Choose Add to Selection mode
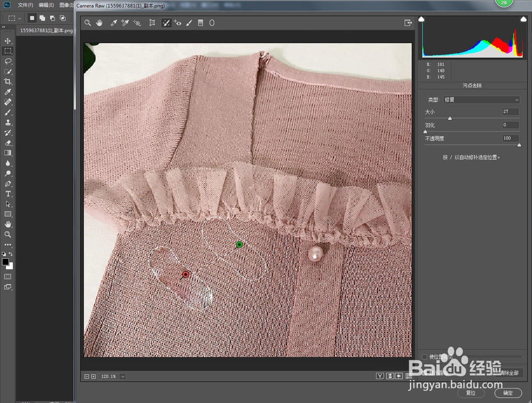The height and width of the screenshot is (403, 532). (x=42, y=18)
